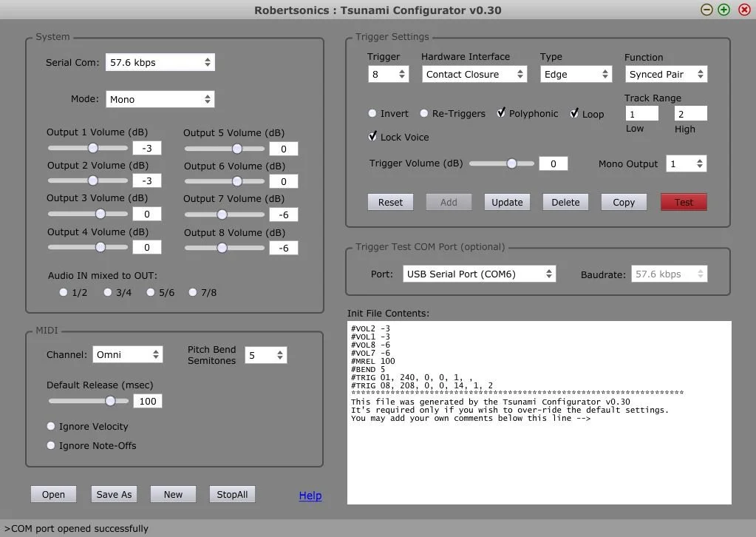Click the StopAll button
Image resolution: width=756 pixels, height=537 pixels.
point(232,494)
